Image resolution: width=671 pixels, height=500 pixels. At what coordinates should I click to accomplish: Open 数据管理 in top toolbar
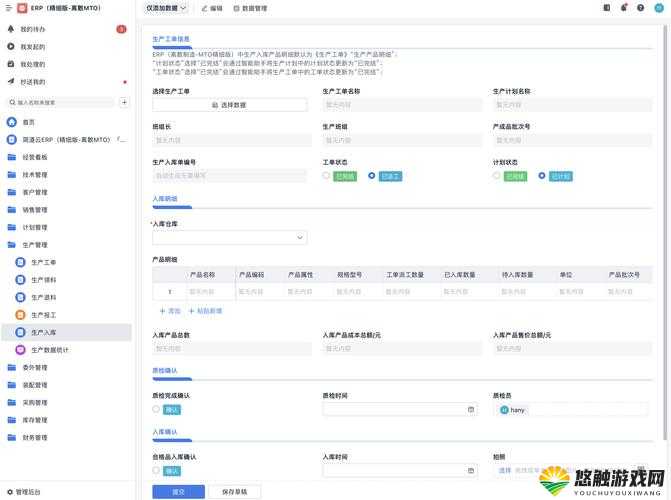point(250,8)
